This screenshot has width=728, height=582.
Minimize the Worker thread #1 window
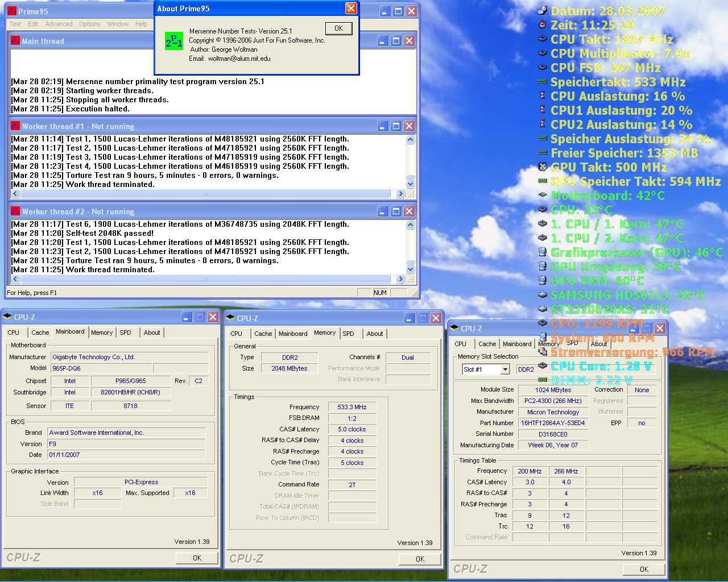pos(383,126)
